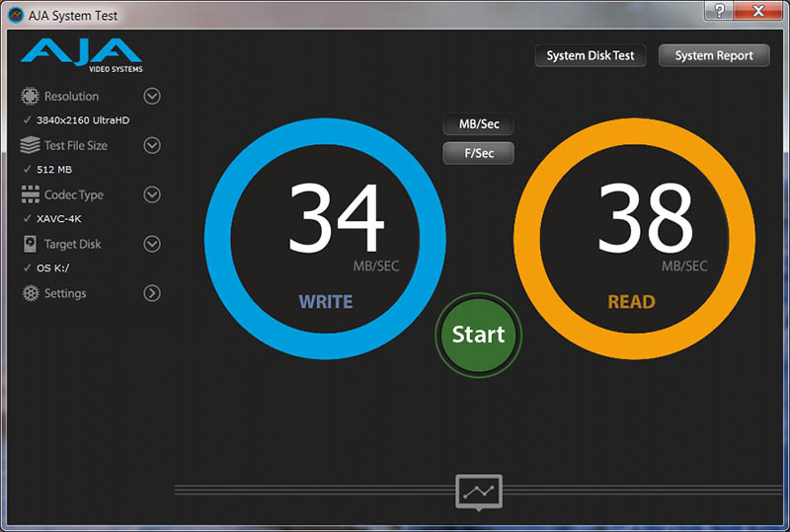Open the System Report view
Screen dimensions: 790x532
point(713,56)
